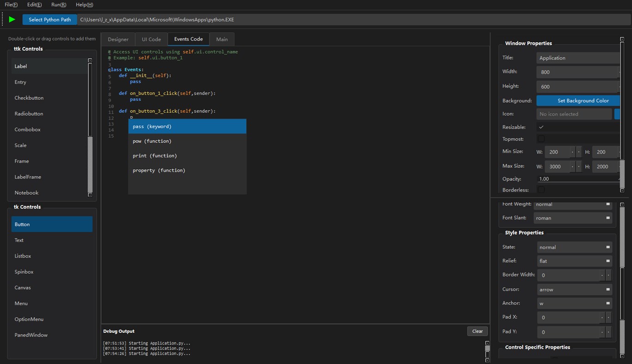The height and width of the screenshot is (364, 632).
Task: Open the Anchor dropdown
Action: click(575, 303)
